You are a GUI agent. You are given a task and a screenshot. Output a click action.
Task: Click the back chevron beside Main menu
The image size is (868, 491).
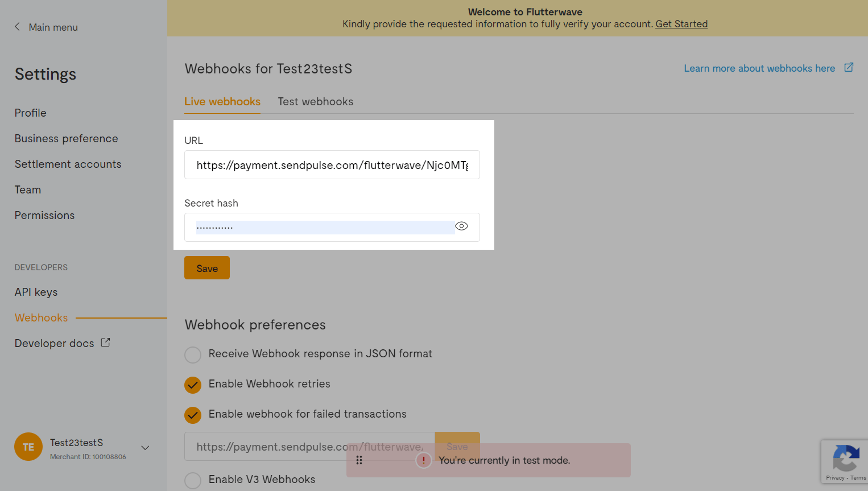[x=17, y=27]
